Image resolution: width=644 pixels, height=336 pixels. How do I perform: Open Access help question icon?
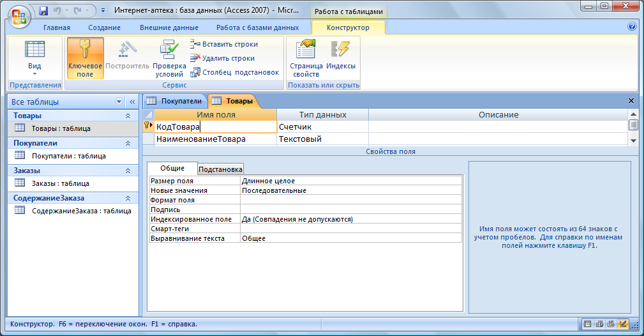632,26
